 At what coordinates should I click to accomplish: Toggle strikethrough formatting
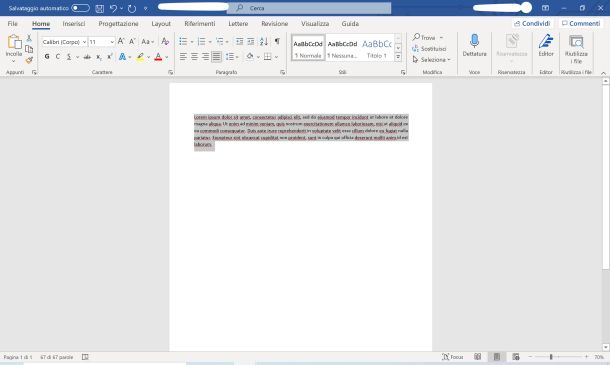point(87,57)
